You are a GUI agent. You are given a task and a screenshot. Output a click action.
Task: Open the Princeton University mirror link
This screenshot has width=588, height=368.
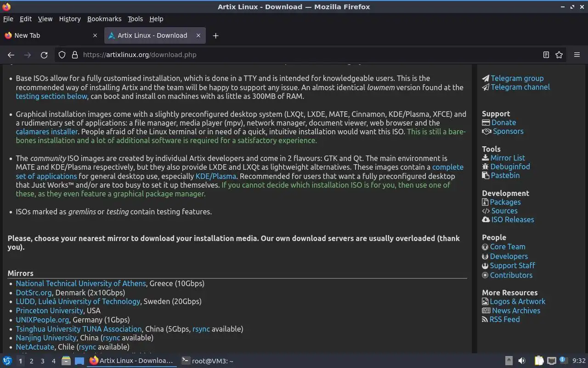coord(49,310)
